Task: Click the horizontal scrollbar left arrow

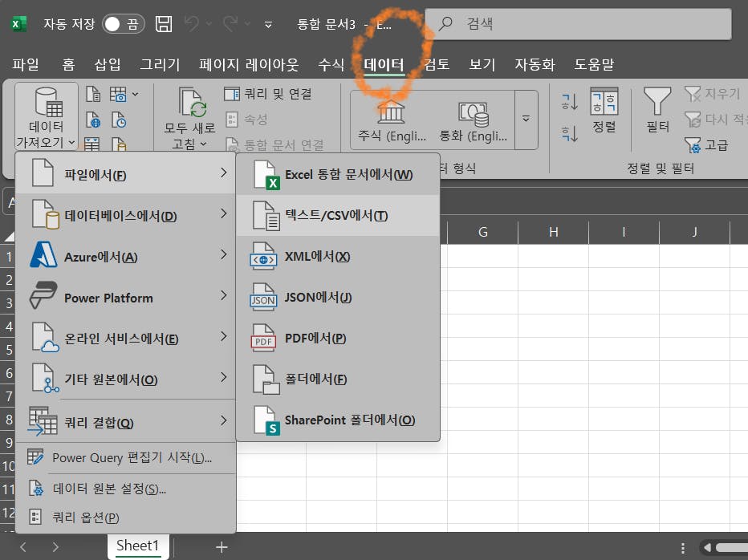Action: point(707,547)
